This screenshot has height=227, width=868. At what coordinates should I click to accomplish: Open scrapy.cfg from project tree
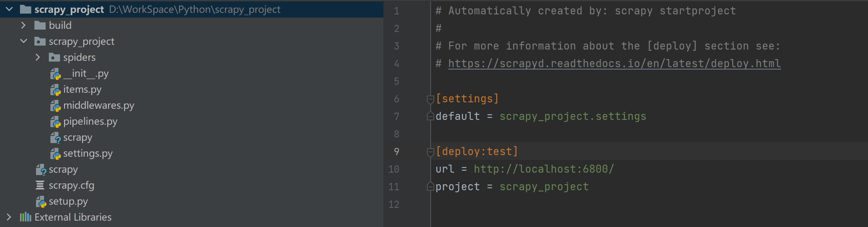coord(72,185)
